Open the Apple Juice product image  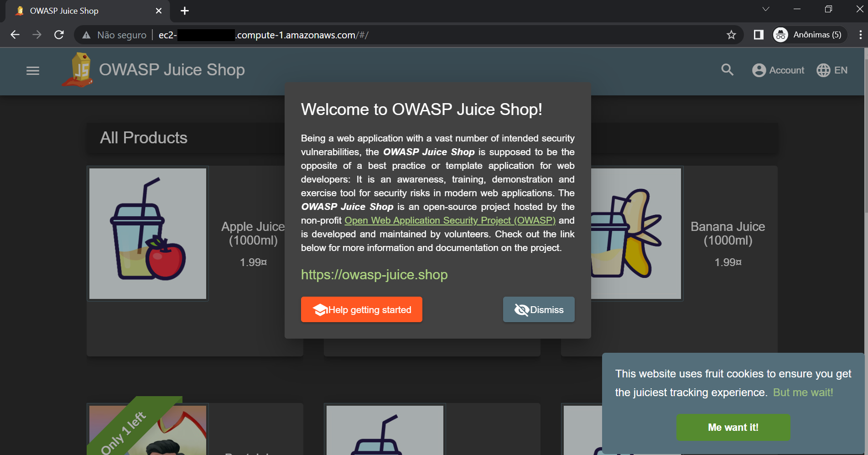click(x=148, y=234)
